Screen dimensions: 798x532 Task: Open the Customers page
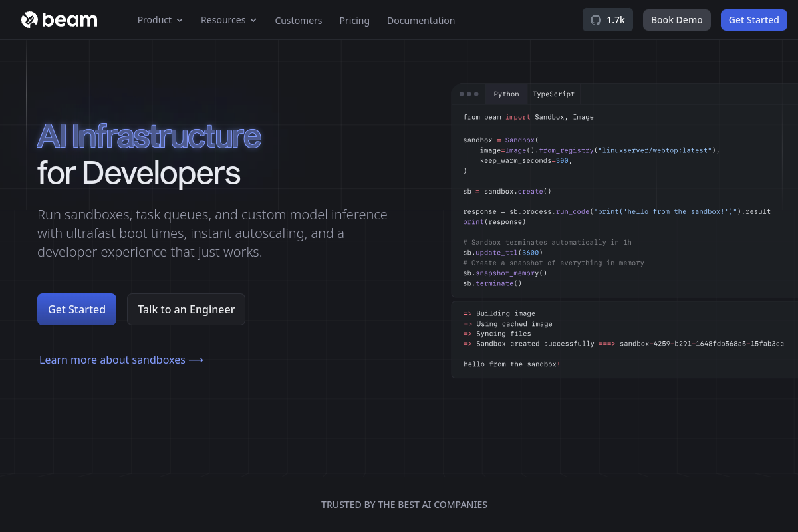click(299, 21)
